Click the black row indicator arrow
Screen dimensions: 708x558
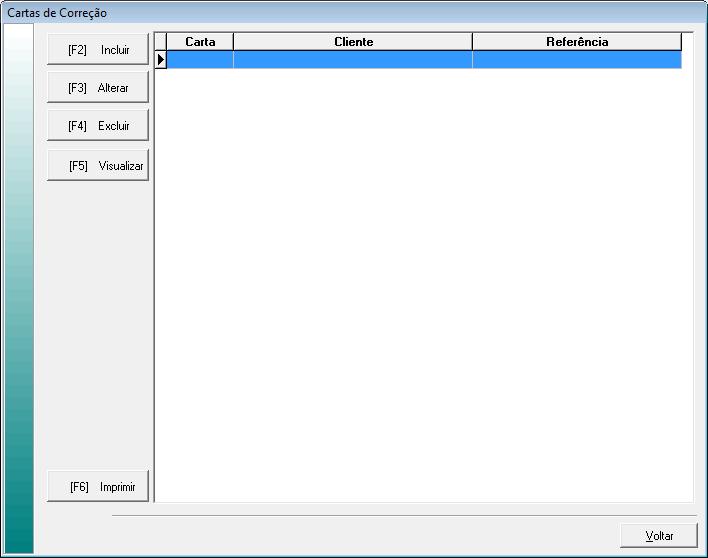tap(161, 60)
